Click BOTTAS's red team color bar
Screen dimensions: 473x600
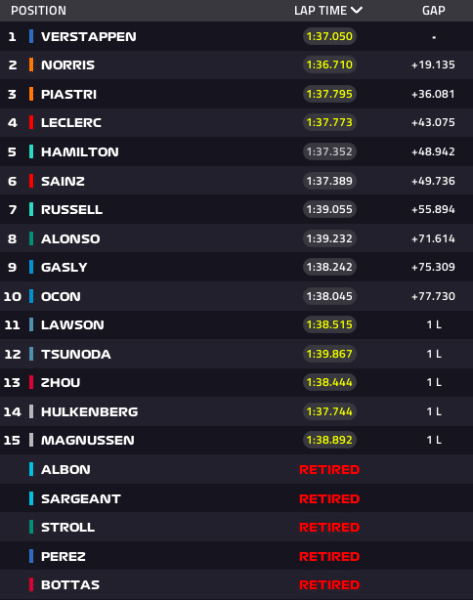31,585
